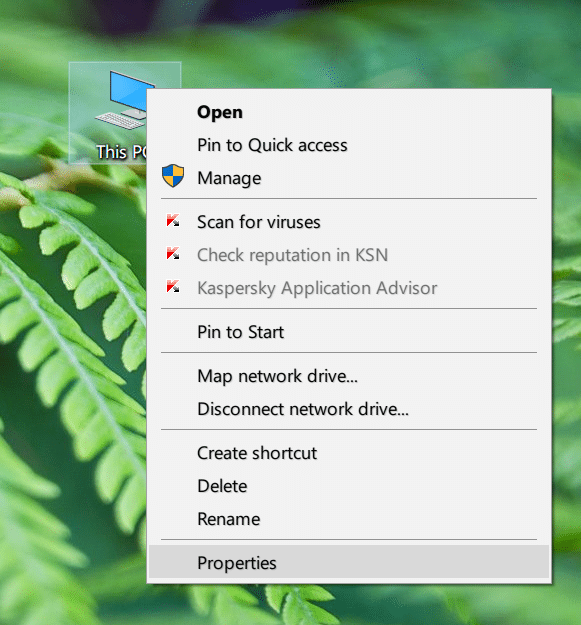Screen dimensions: 581x625
Task: Choose Disconnect network drive...
Action: pyautogui.click(x=349, y=409)
